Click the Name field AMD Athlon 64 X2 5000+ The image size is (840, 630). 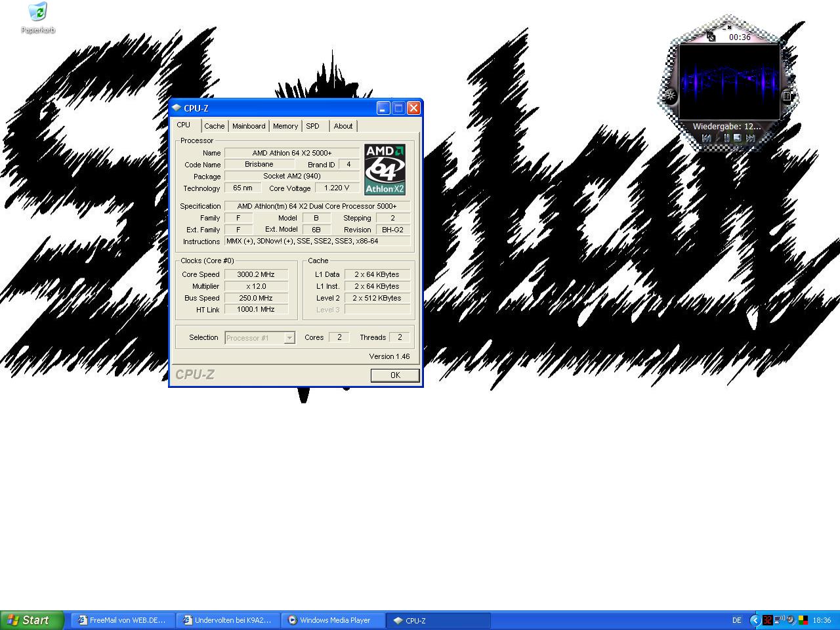click(292, 153)
